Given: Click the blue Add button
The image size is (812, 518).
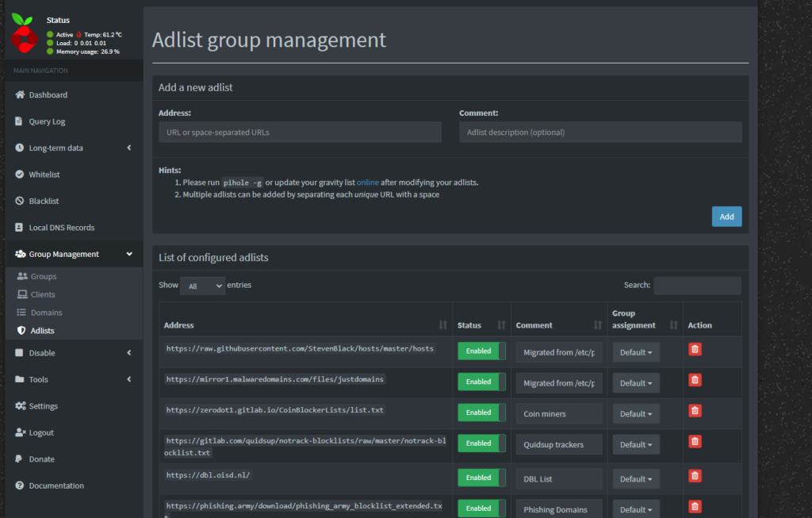Looking at the screenshot, I should [x=726, y=217].
